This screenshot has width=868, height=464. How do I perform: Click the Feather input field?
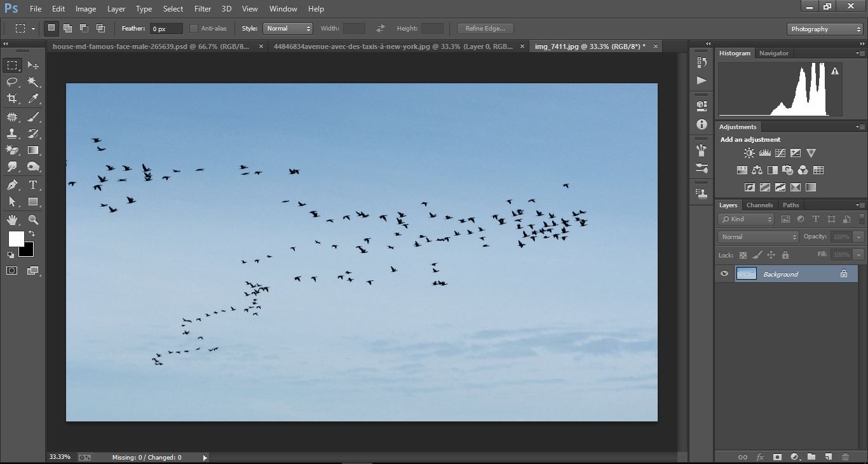coord(166,29)
